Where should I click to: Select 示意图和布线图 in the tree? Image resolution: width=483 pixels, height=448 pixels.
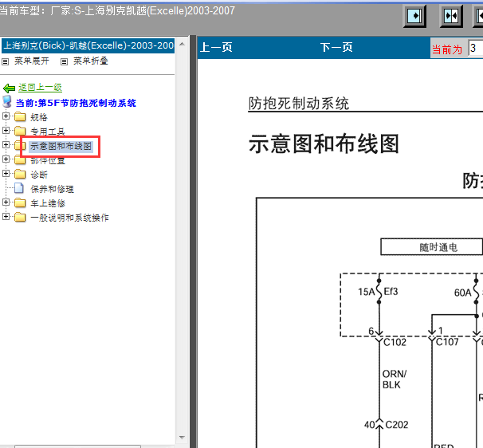[x=61, y=146]
